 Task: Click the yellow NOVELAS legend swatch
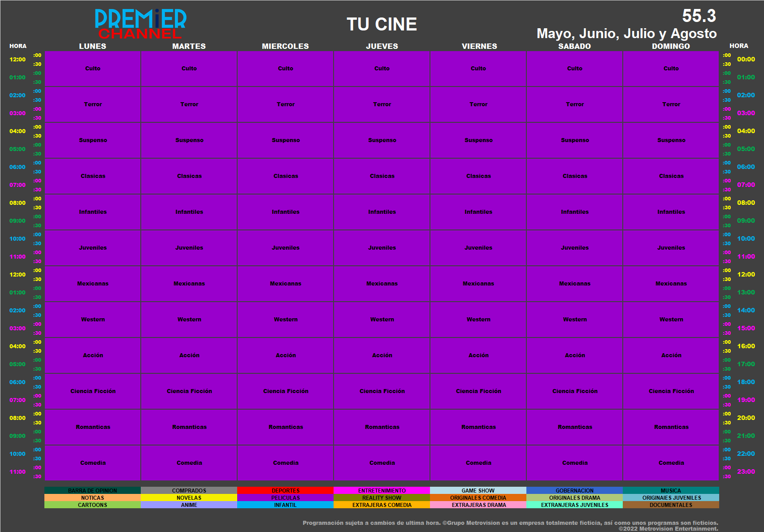[x=189, y=497]
